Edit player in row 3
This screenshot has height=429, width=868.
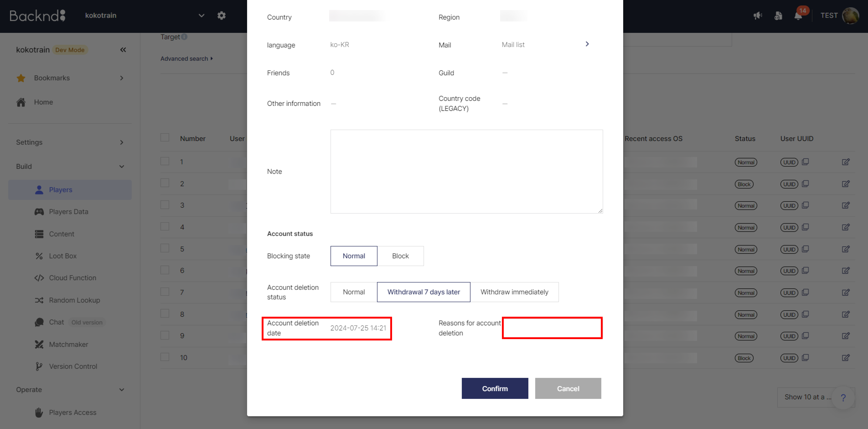click(x=846, y=205)
